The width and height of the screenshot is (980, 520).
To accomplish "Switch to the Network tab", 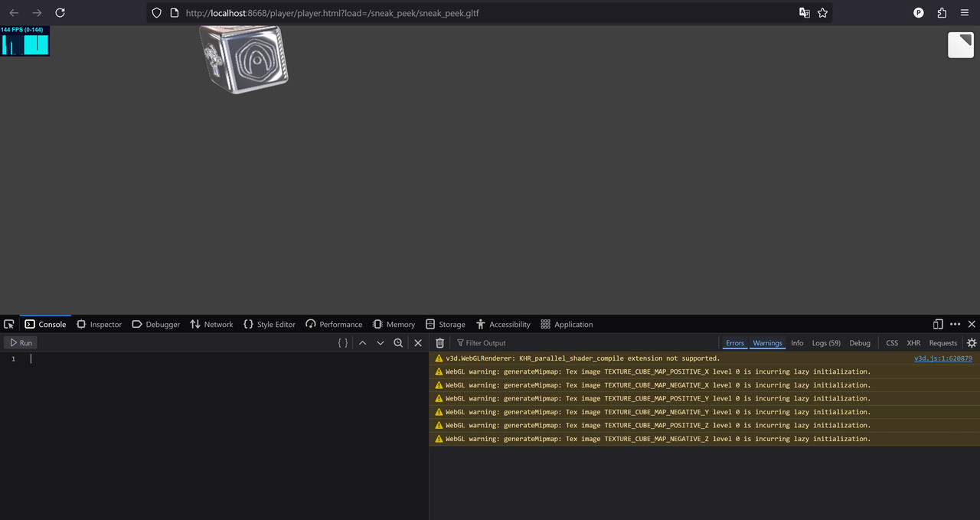I will [x=211, y=324].
